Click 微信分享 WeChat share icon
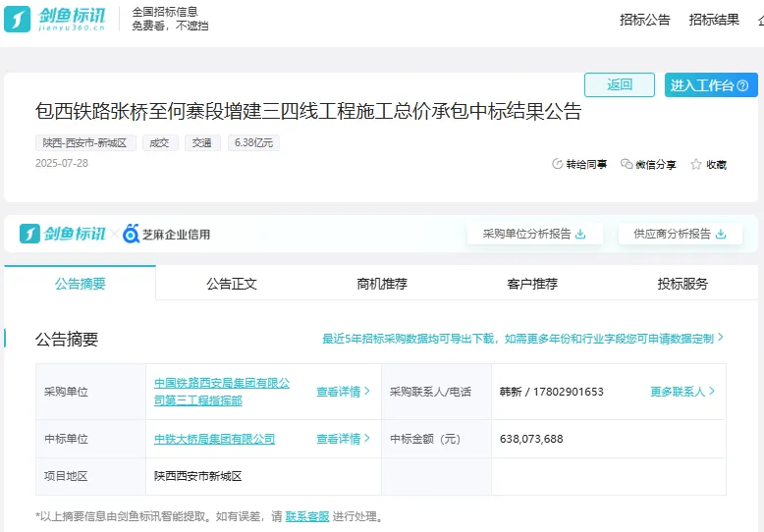The width and height of the screenshot is (764, 532). [627, 164]
